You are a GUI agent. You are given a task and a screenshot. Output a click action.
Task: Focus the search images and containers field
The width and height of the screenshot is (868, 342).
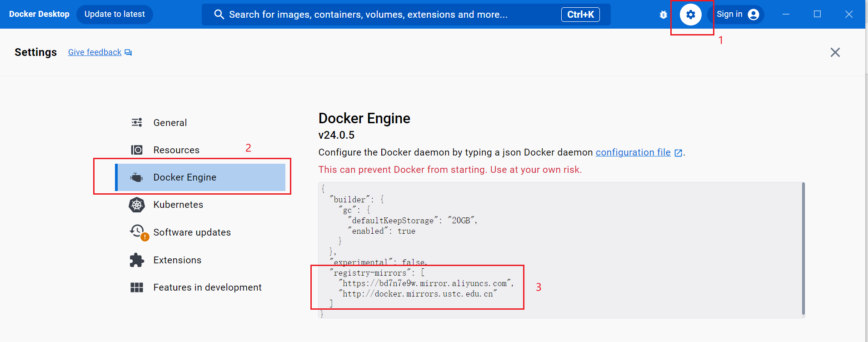(x=406, y=15)
